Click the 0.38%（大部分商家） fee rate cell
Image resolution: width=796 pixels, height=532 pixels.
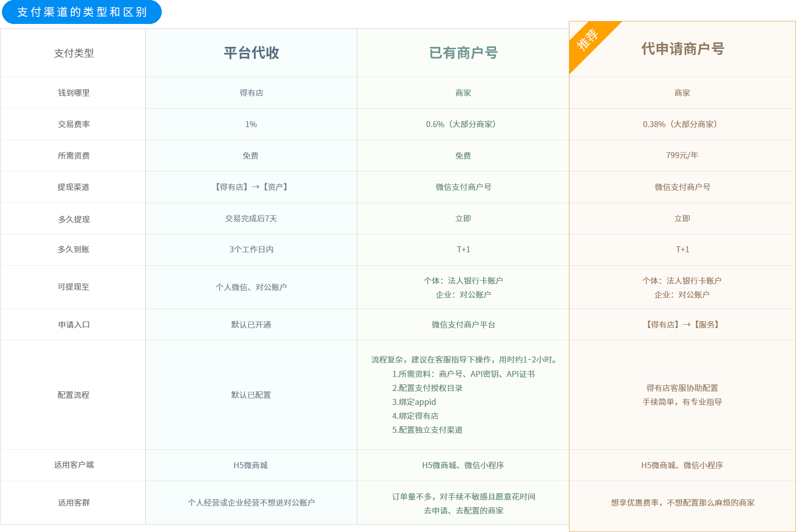coord(682,124)
